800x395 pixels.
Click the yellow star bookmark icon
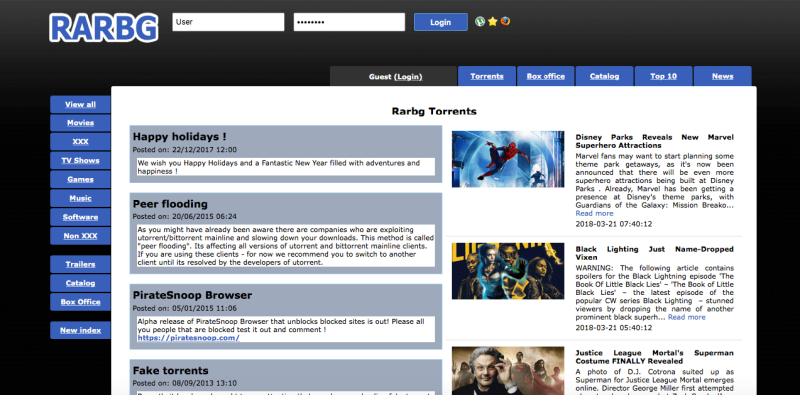pyautogui.click(x=492, y=21)
